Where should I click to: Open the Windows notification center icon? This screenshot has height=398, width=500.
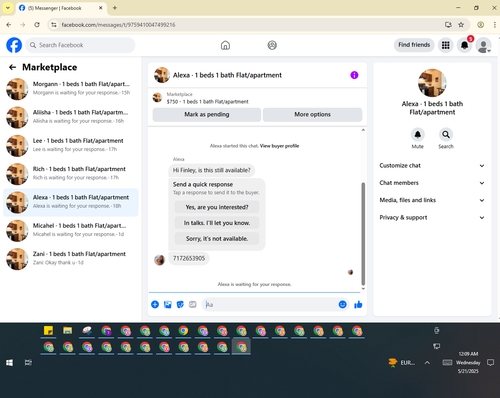(x=490, y=363)
